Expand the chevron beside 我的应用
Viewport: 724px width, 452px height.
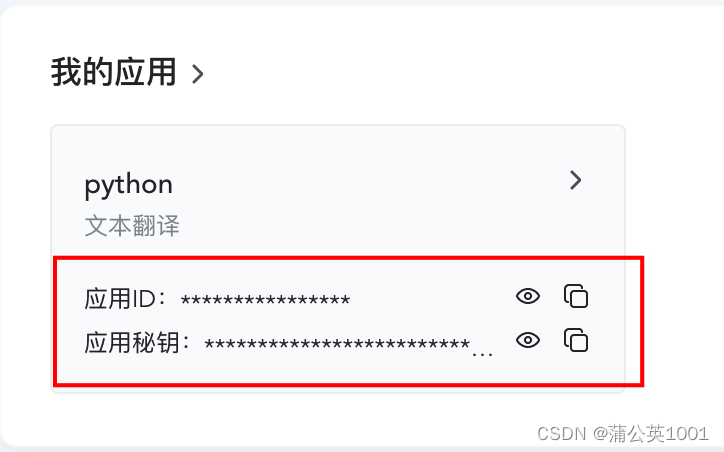point(198,74)
